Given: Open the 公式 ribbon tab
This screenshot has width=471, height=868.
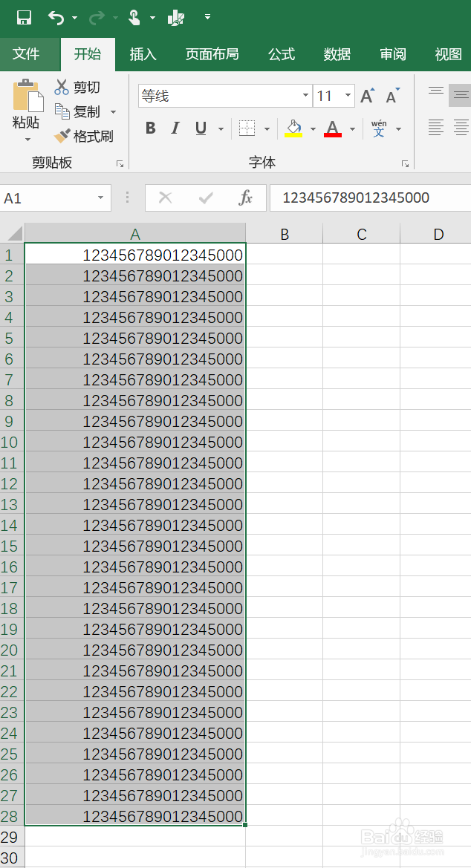Looking at the screenshot, I should click(x=282, y=53).
